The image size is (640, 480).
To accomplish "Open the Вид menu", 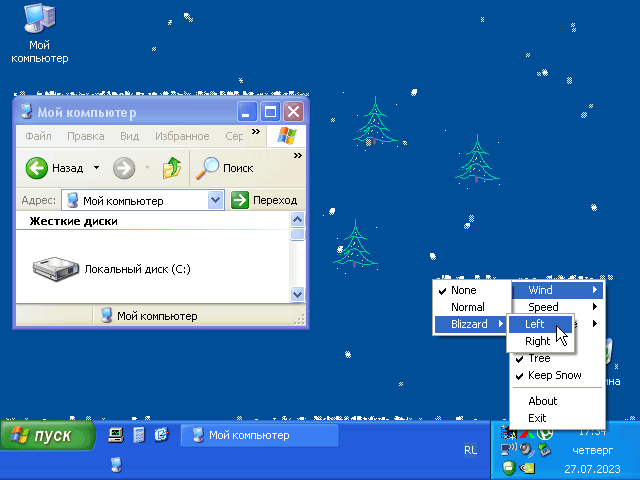I will (x=129, y=136).
